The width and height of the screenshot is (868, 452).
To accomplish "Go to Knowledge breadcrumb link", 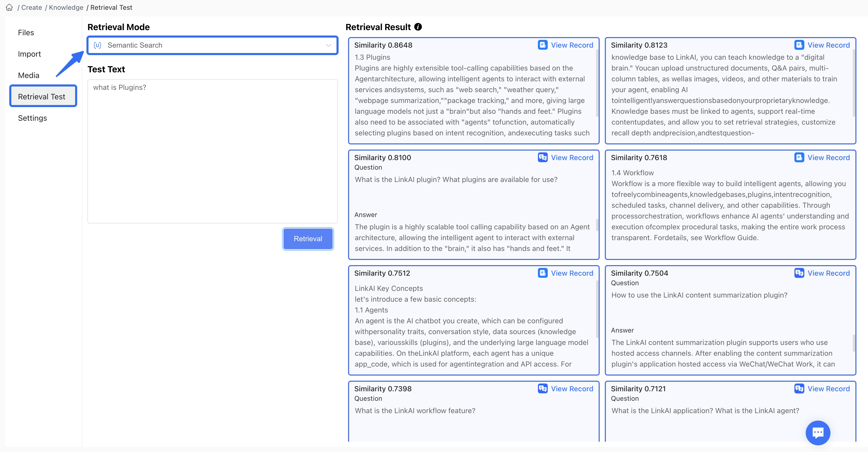I will pos(66,7).
